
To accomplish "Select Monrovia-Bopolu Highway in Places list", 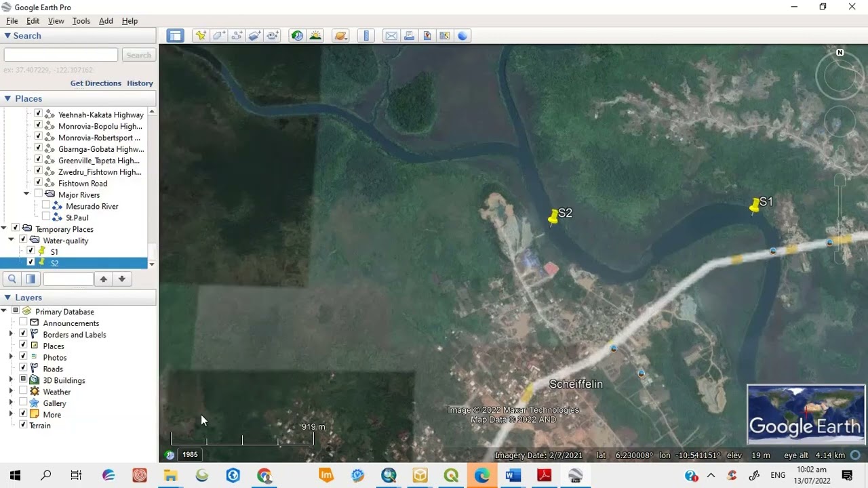I will coord(100,126).
